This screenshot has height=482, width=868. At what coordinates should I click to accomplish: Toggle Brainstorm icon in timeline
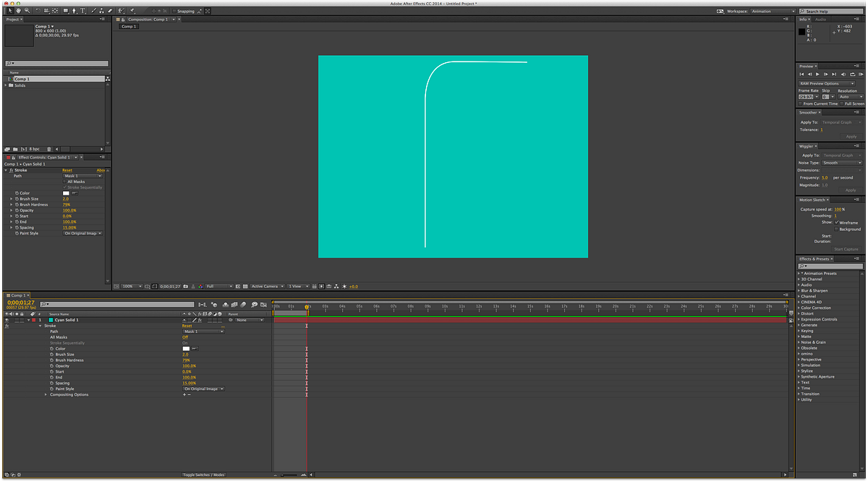(254, 305)
